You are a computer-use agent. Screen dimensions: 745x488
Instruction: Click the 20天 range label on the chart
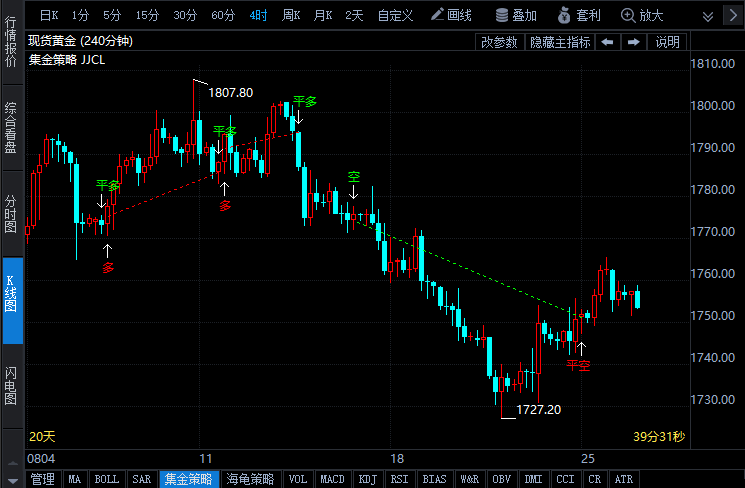pyautogui.click(x=43, y=437)
